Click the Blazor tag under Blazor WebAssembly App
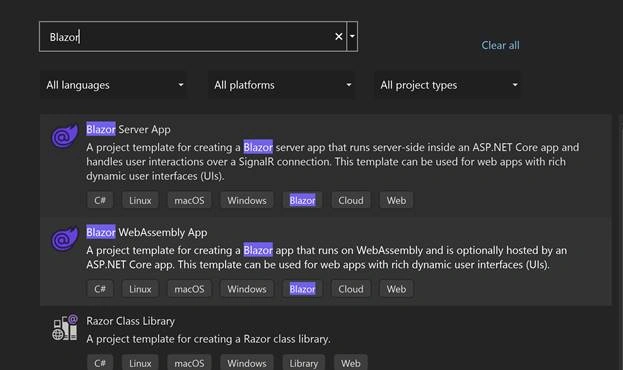The image size is (623, 370). (x=302, y=289)
